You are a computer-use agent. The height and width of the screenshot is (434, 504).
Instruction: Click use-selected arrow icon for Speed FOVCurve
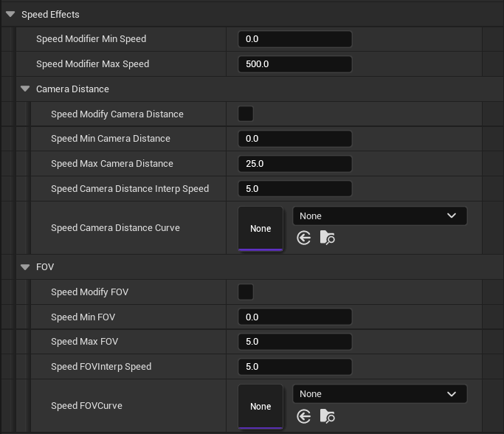(x=303, y=416)
